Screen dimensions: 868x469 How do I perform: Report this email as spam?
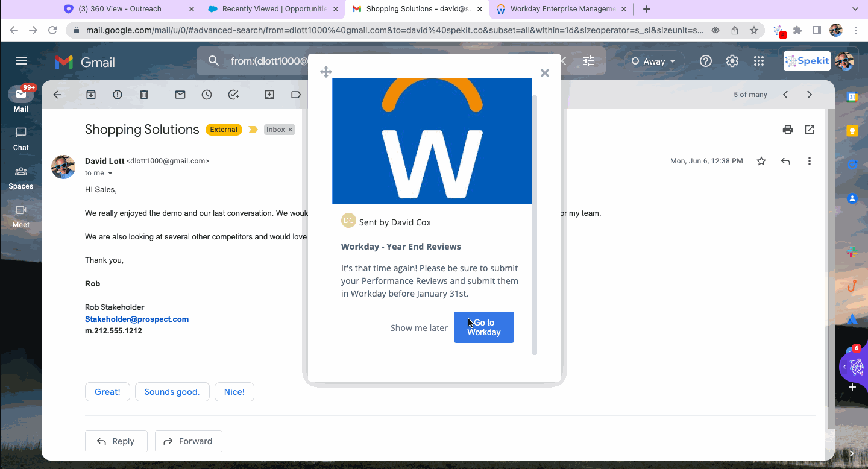pyautogui.click(x=118, y=95)
